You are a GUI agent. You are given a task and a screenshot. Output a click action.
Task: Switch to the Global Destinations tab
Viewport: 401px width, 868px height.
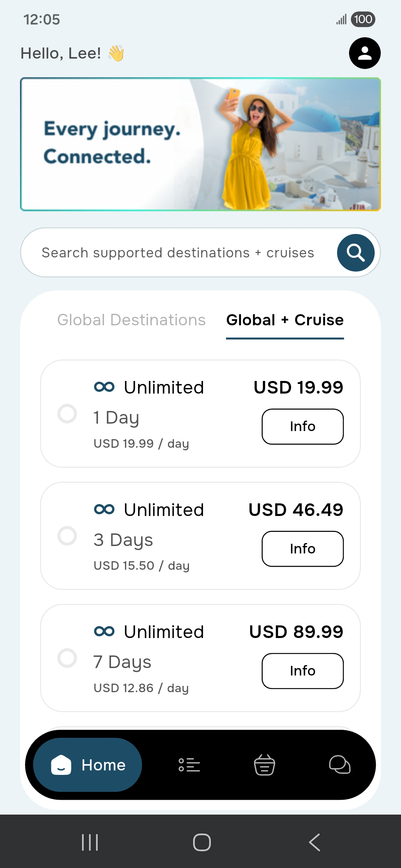pos(131,320)
